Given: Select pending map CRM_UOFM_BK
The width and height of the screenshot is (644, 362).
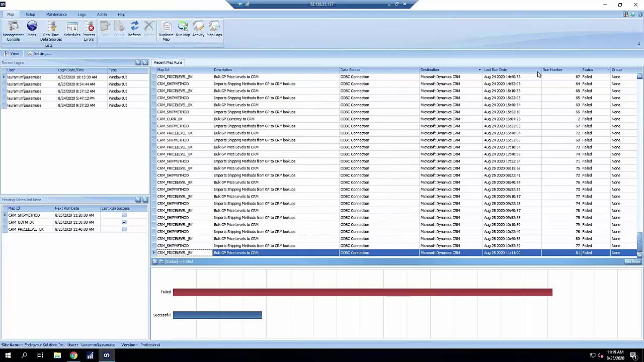Looking at the screenshot, I should pyautogui.click(x=74, y=222).
